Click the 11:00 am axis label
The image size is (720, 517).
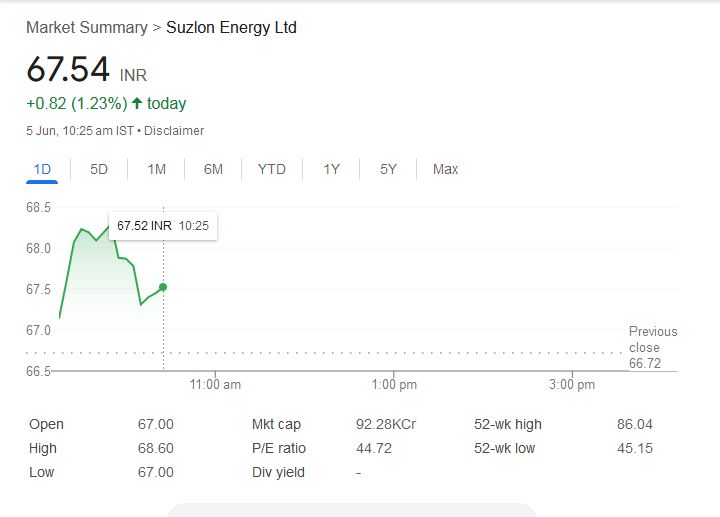tap(215, 385)
